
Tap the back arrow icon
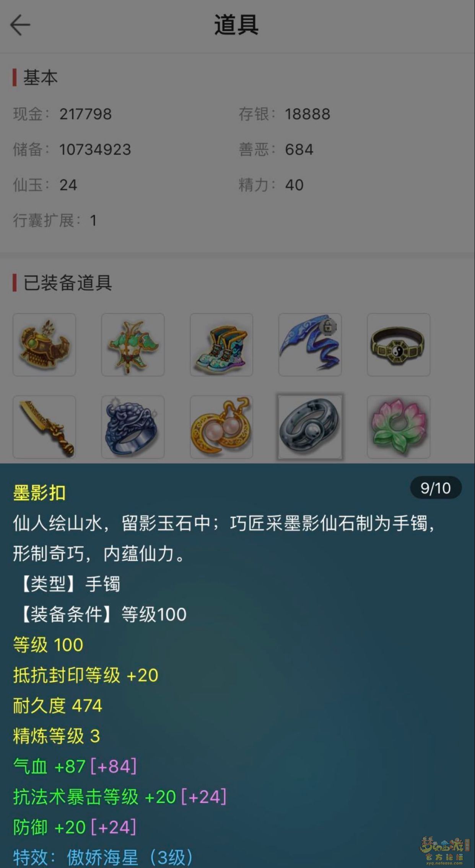[x=20, y=26]
